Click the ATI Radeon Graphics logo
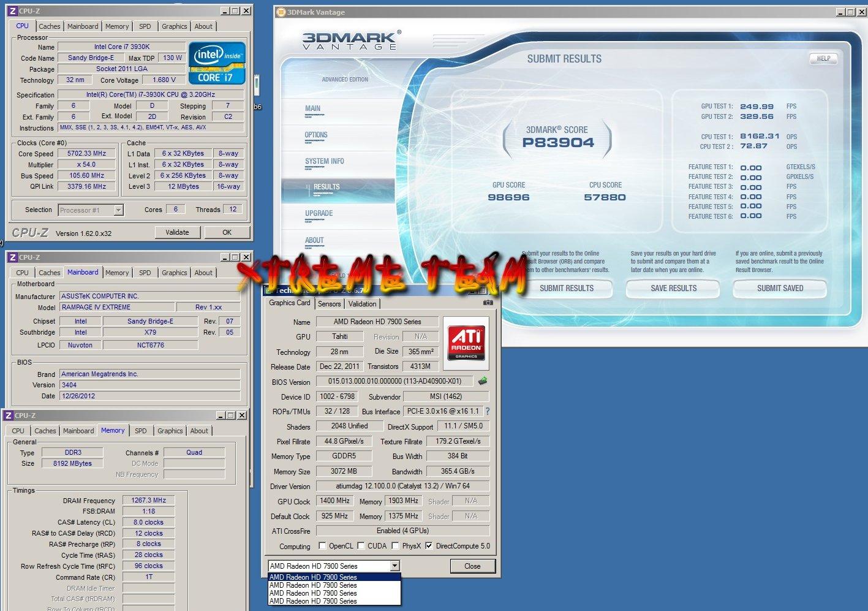868x611 pixels. 466,342
